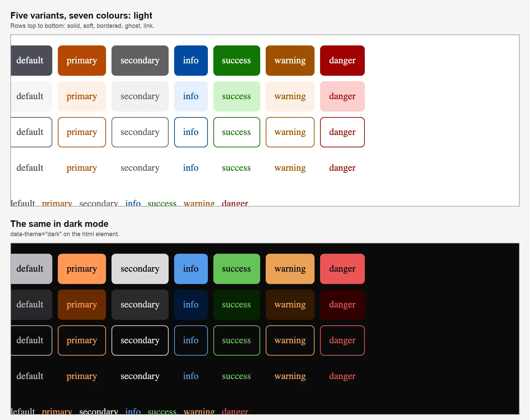Click the soft danger button in dark panel
The height and width of the screenshot is (420, 530).
(x=342, y=305)
